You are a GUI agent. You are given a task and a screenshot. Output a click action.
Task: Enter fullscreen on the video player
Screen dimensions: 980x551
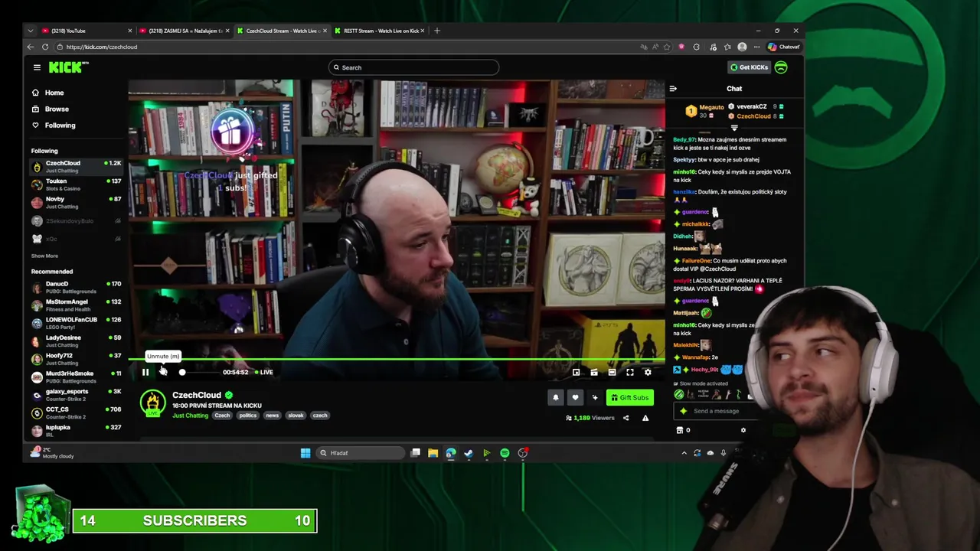pyautogui.click(x=629, y=373)
